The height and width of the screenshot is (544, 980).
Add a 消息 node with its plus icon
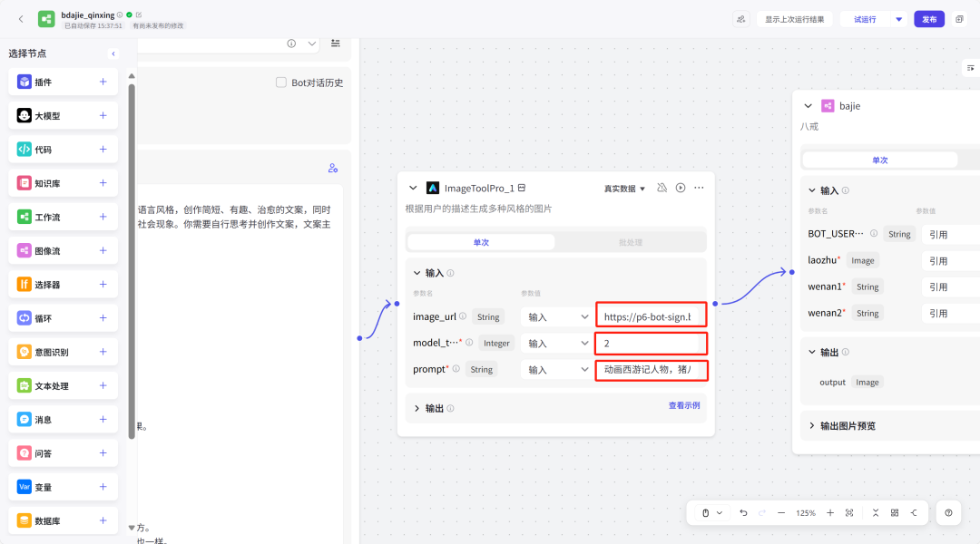pyautogui.click(x=103, y=419)
